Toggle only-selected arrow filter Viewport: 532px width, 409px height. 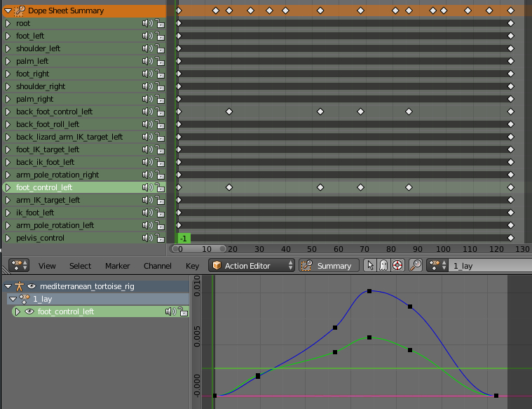click(x=370, y=266)
